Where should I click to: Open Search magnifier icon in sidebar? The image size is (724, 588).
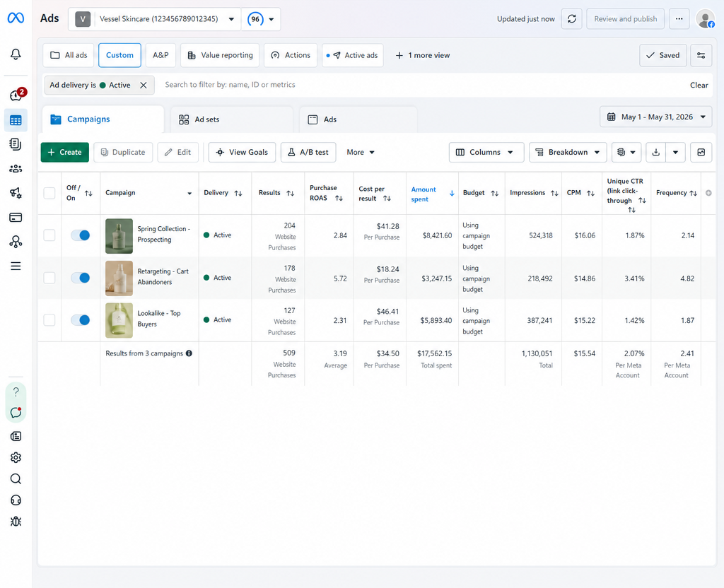(x=16, y=478)
